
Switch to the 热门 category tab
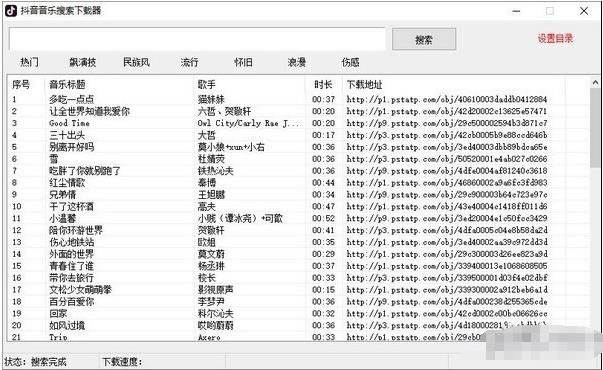coord(29,62)
